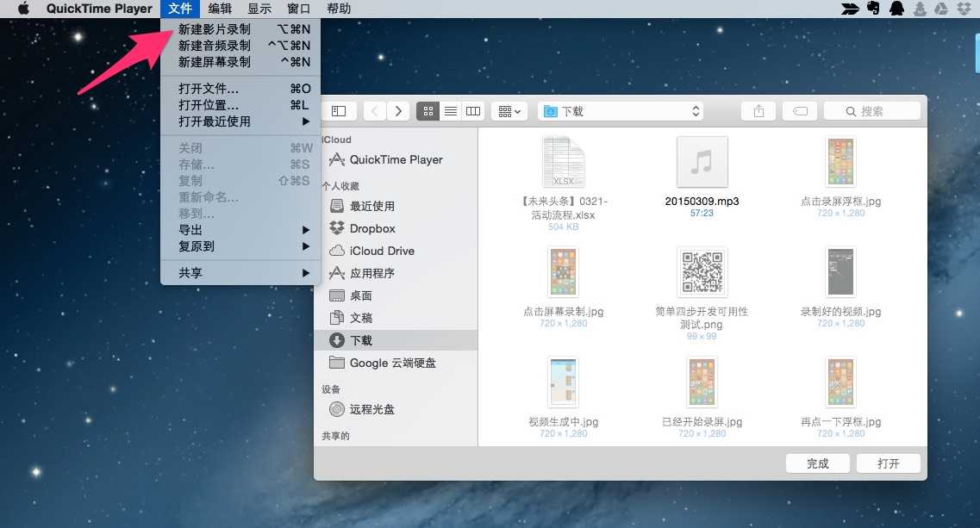Viewport: 980px width, 528px height.
Task: Open the 编辑 menu
Action: coord(220,9)
